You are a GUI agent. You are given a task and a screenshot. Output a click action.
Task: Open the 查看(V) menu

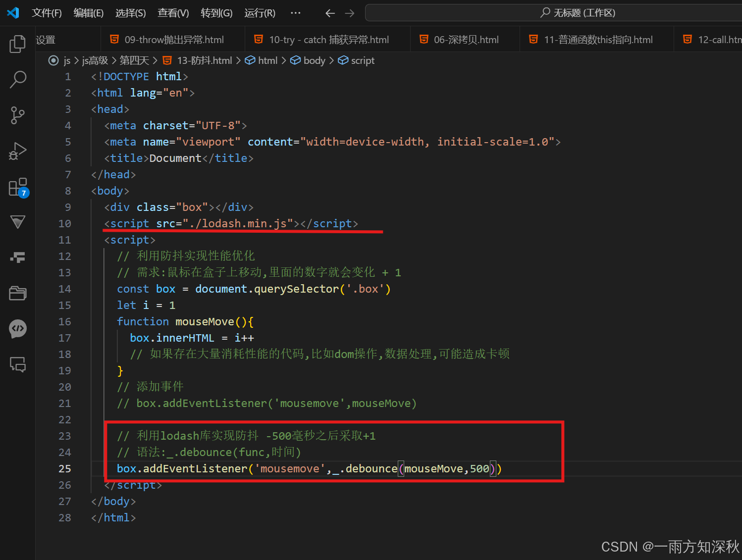tap(173, 13)
